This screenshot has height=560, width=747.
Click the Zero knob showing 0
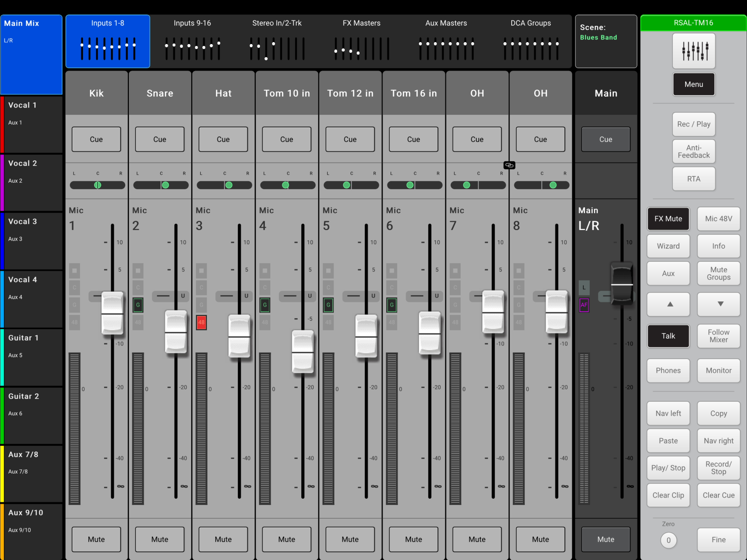pyautogui.click(x=668, y=540)
